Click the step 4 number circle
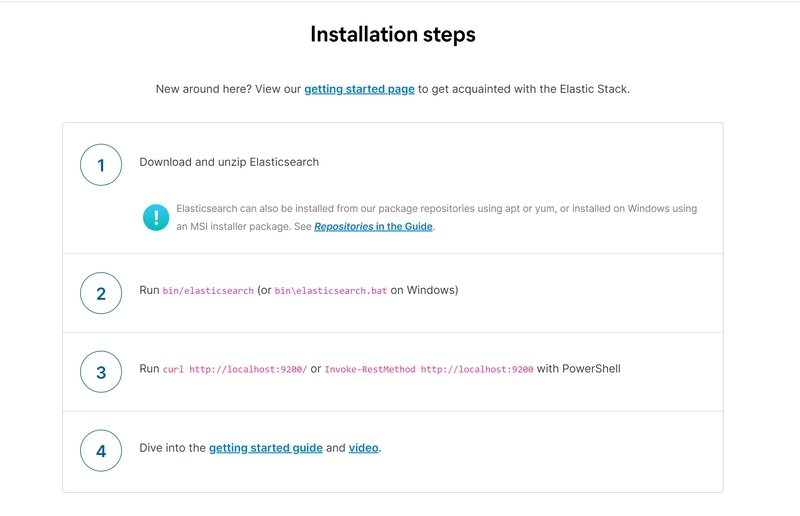 (x=101, y=451)
